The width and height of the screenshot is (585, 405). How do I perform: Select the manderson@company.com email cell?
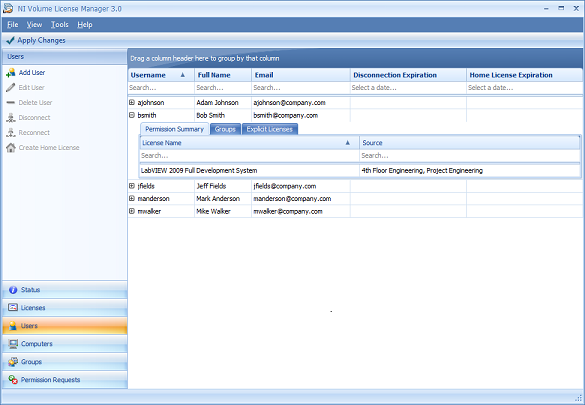tap(301, 199)
